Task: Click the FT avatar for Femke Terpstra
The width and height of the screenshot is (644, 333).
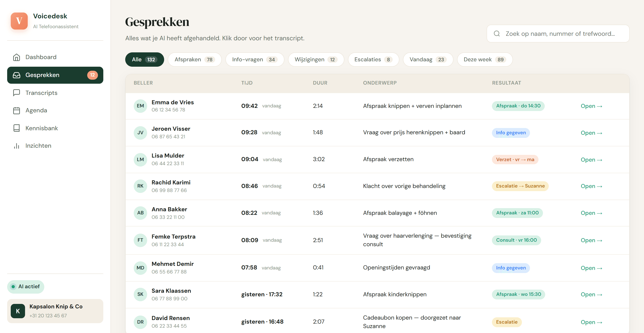Action: [140, 240]
